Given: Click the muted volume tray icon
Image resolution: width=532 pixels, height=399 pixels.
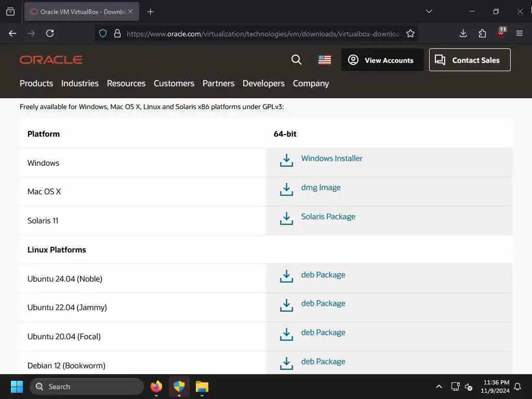Looking at the screenshot, I should point(469,387).
